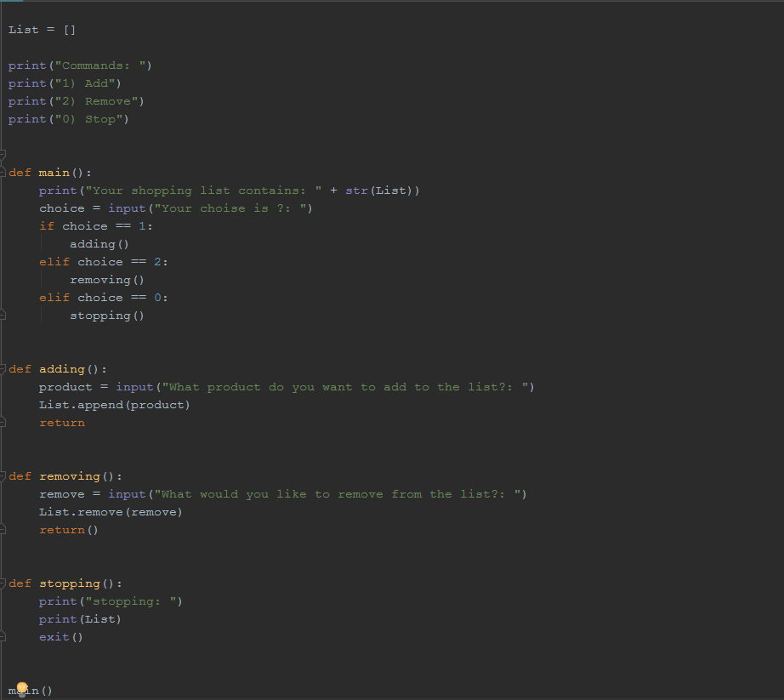Screen dimensions: 784x700
Task: Collapse the main() function fold marker
Action: (2, 172)
